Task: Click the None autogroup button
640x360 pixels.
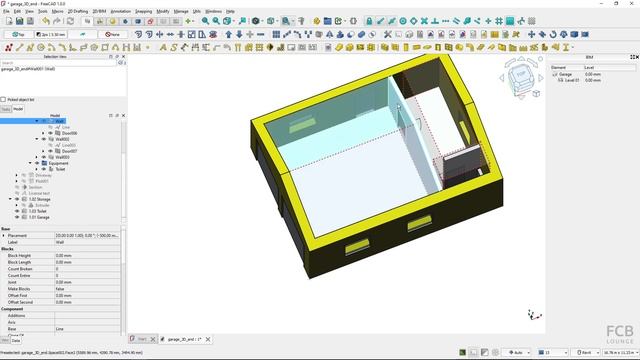Action: click(x=112, y=35)
